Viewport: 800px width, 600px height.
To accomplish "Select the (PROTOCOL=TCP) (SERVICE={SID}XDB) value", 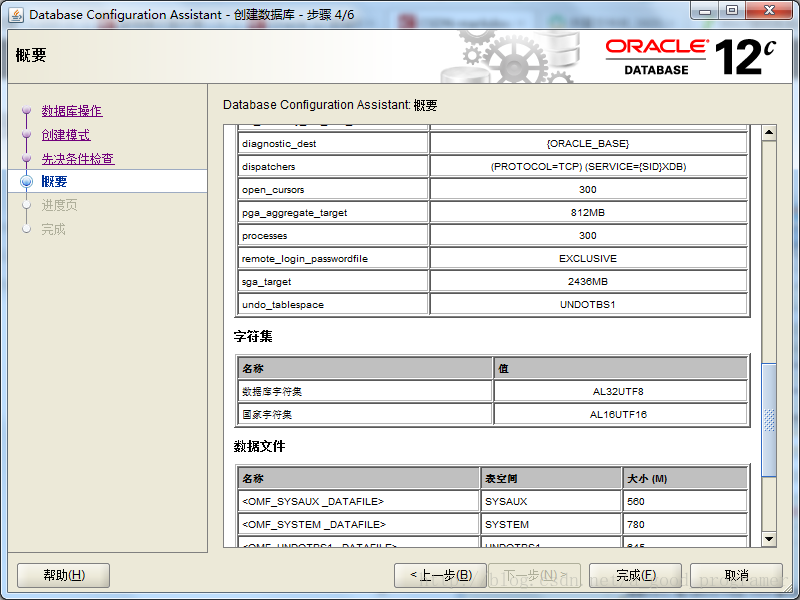I will coord(588,166).
